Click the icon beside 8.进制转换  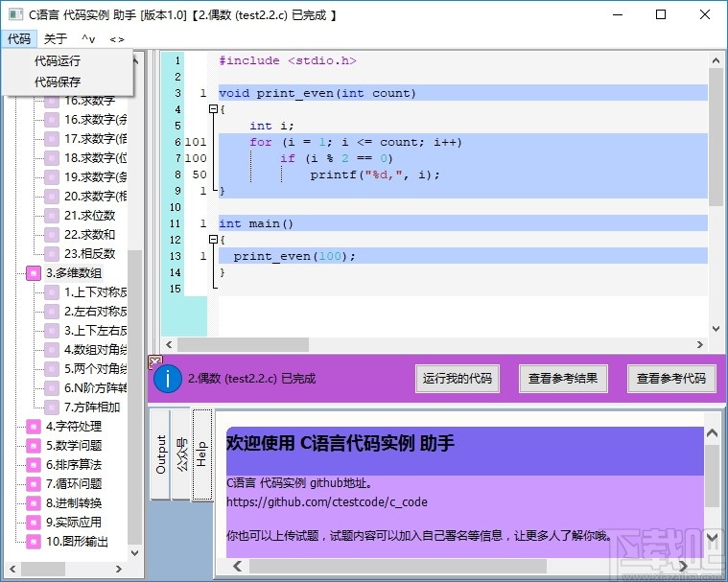click(x=34, y=503)
